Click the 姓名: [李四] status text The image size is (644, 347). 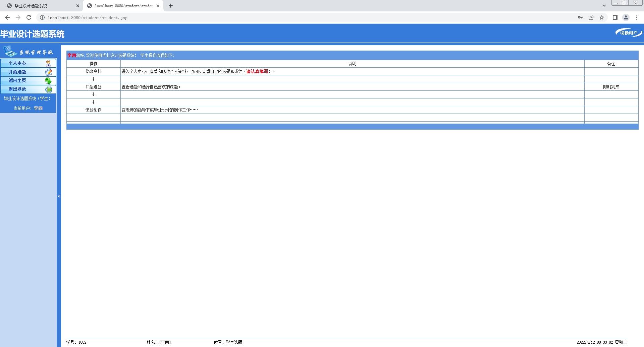159,342
